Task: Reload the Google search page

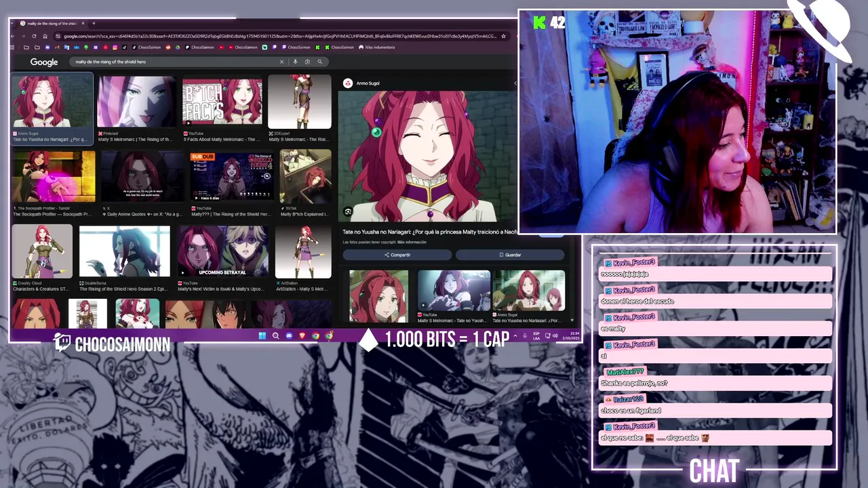Action: click(34, 36)
